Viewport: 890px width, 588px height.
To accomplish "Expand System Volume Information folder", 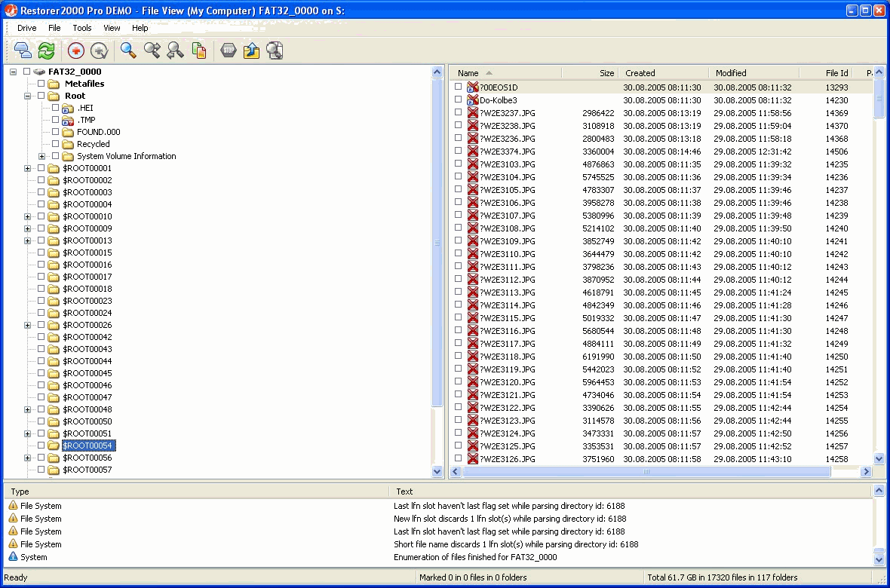I will coord(41,156).
